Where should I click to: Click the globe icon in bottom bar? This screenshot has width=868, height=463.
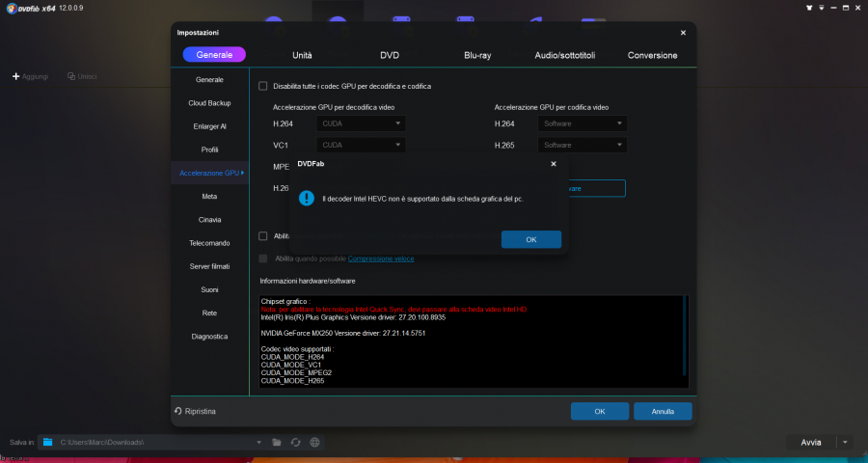(314, 442)
